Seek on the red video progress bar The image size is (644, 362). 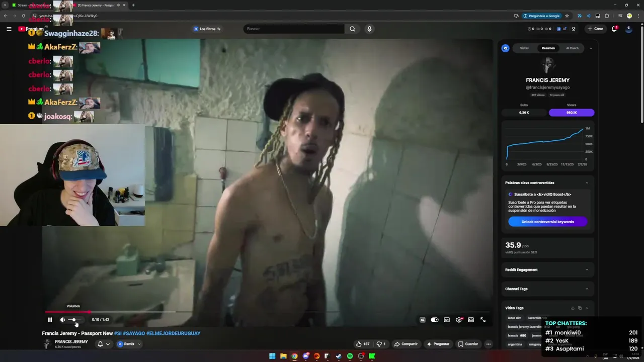[267, 312]
